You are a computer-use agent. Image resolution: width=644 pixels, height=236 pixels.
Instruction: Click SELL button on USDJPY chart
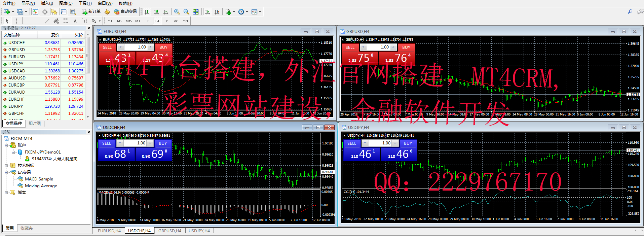[x=352, y=143]
